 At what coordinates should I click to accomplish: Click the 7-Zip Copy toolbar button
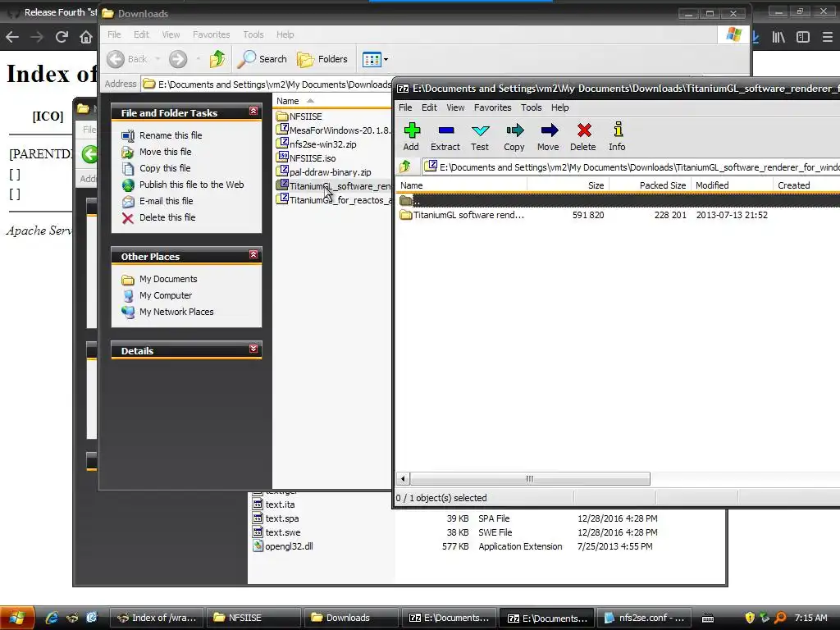[514, 137]
